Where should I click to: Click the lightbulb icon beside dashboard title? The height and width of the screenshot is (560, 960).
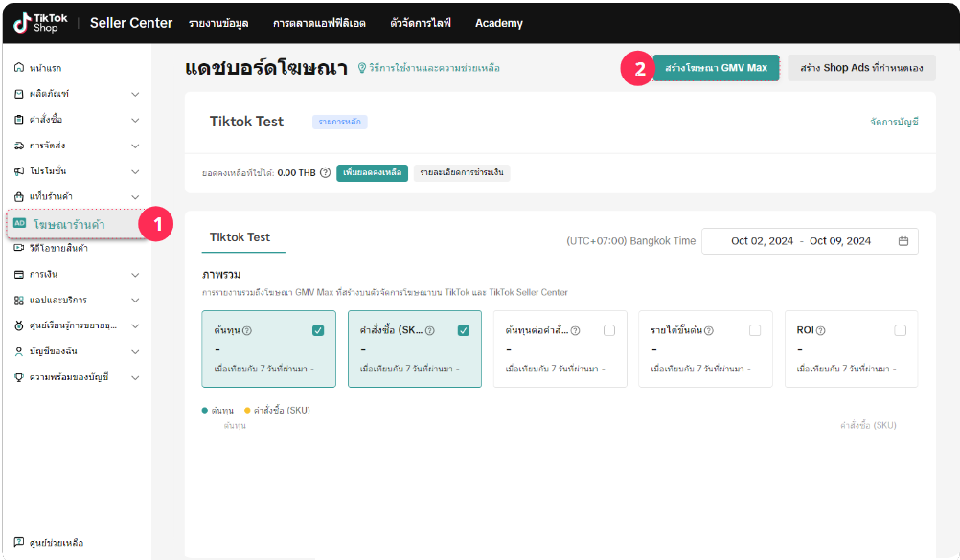[x=362, y=68]
